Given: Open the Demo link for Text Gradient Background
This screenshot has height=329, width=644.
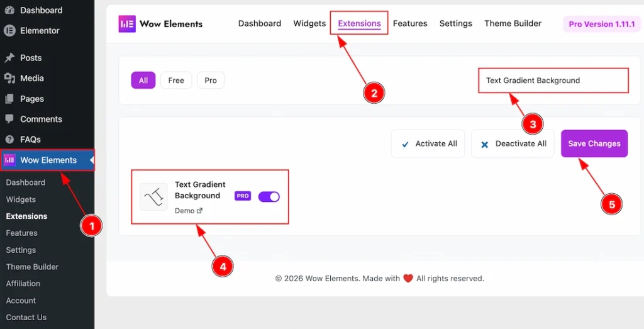Looking at the screenshot, I should tap(189, 211).
